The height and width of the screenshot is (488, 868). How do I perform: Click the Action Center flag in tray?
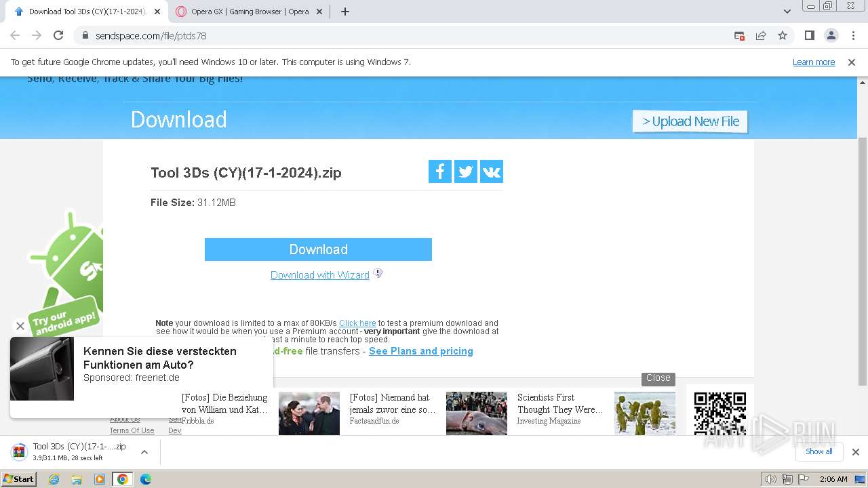pyautogui.click(x=803, y=479)
